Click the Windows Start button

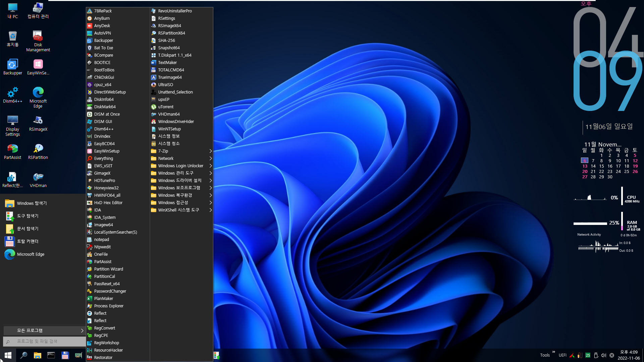click(8, 355)
